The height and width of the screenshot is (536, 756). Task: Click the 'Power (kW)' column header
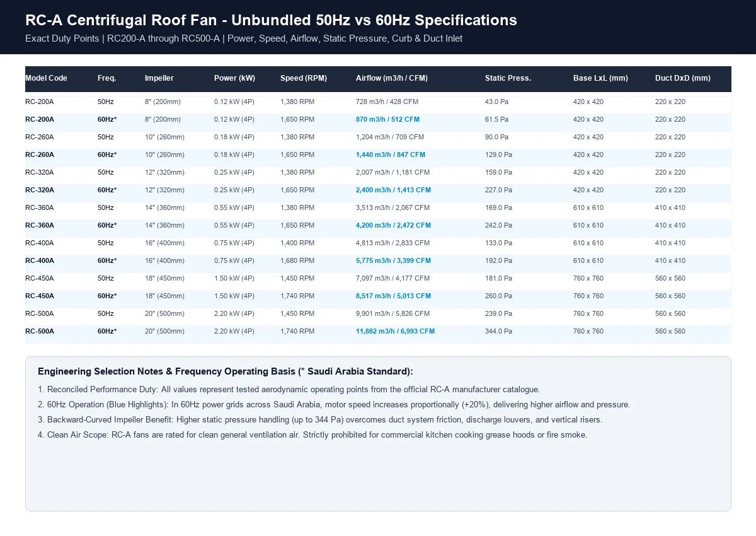tap(234, 78)
